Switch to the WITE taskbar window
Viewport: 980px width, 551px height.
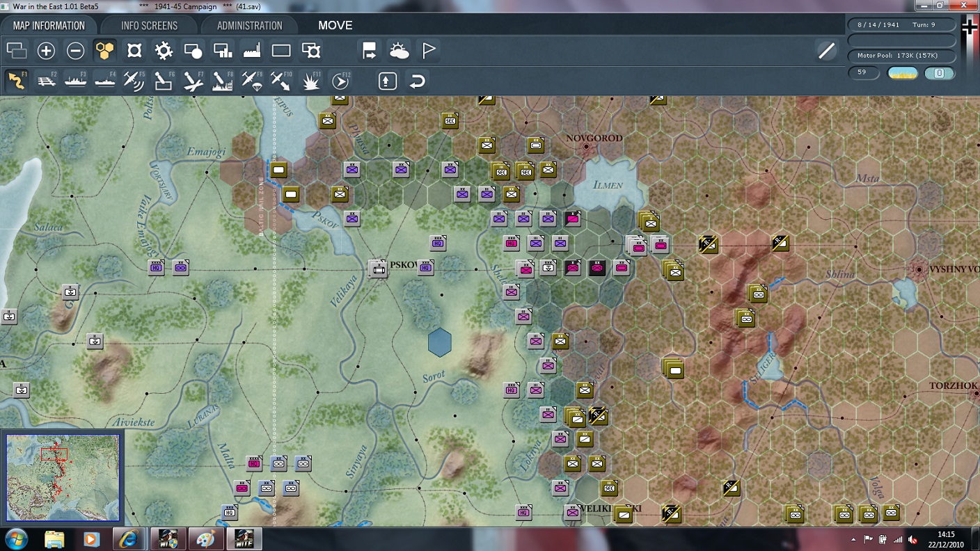[x=243, y=539]
